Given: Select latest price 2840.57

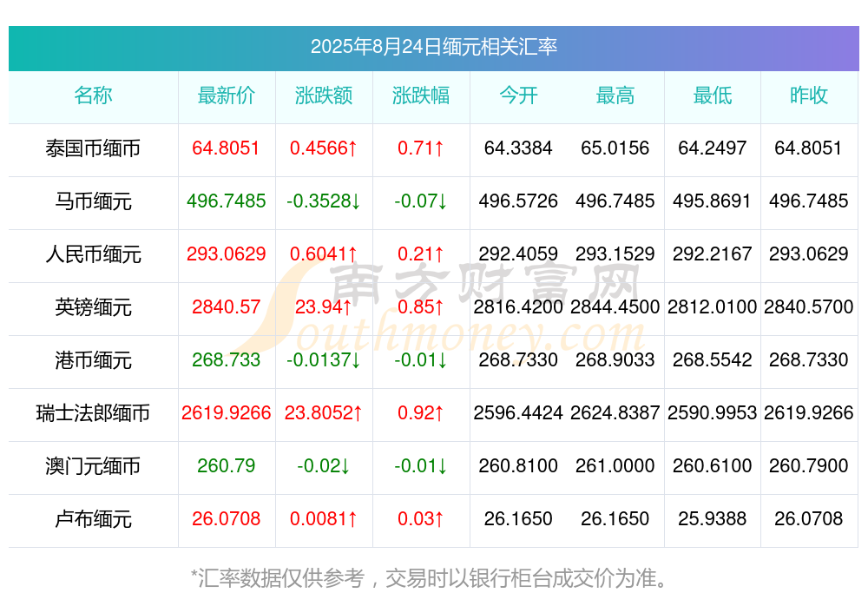Looking at the screenshot, I should [x=227, y=306].
